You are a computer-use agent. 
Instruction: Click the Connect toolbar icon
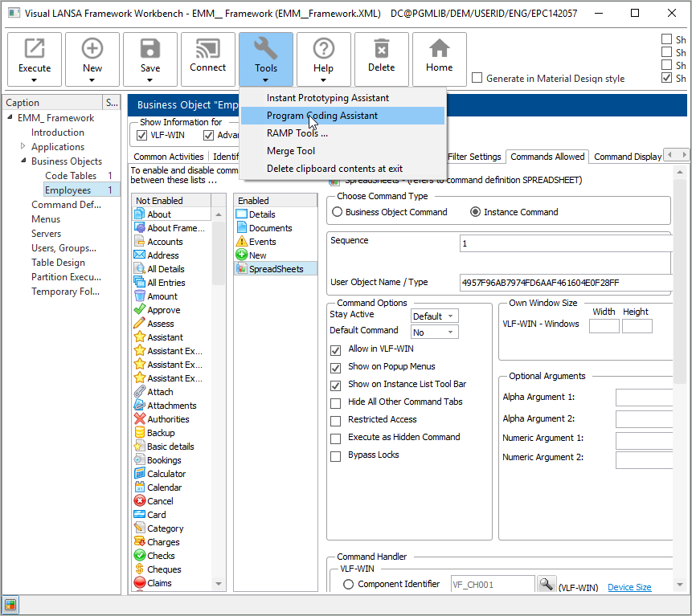(x=208, y=50)
